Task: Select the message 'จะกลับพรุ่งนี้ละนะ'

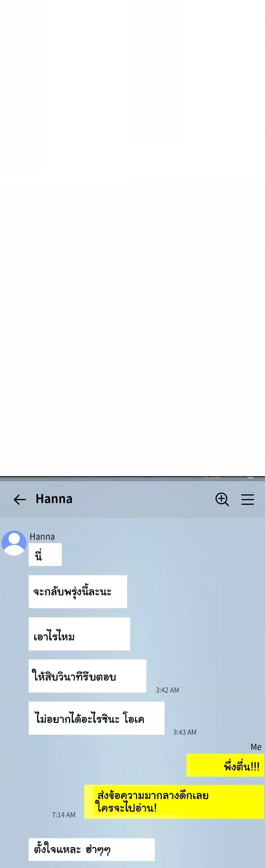Action: (78, 592)
